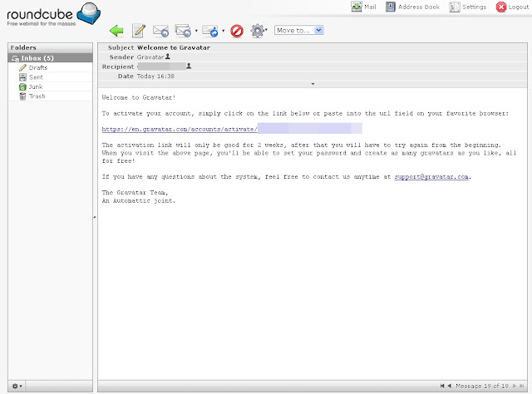This screenshot has height=394, width=532.
Task: Open reply-all options arrow
Action: (x=196, y=31)
